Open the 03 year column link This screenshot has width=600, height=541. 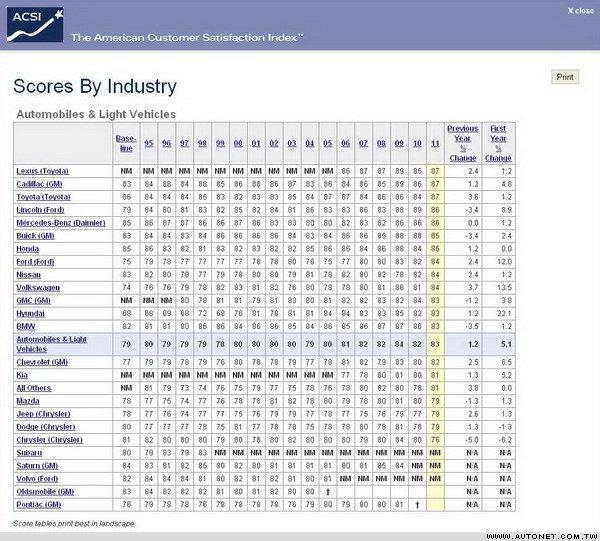point(292,143)
